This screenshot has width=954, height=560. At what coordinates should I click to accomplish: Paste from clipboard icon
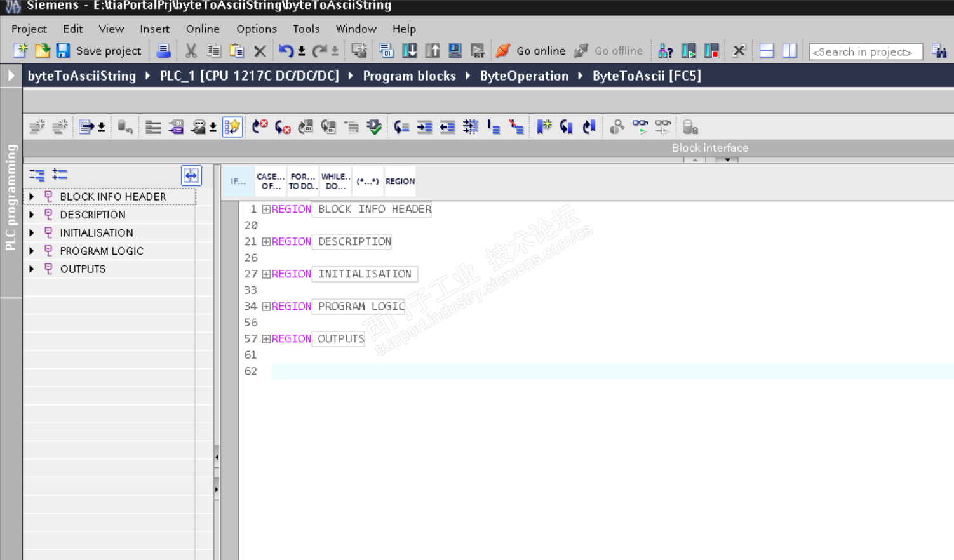[237, 51]
